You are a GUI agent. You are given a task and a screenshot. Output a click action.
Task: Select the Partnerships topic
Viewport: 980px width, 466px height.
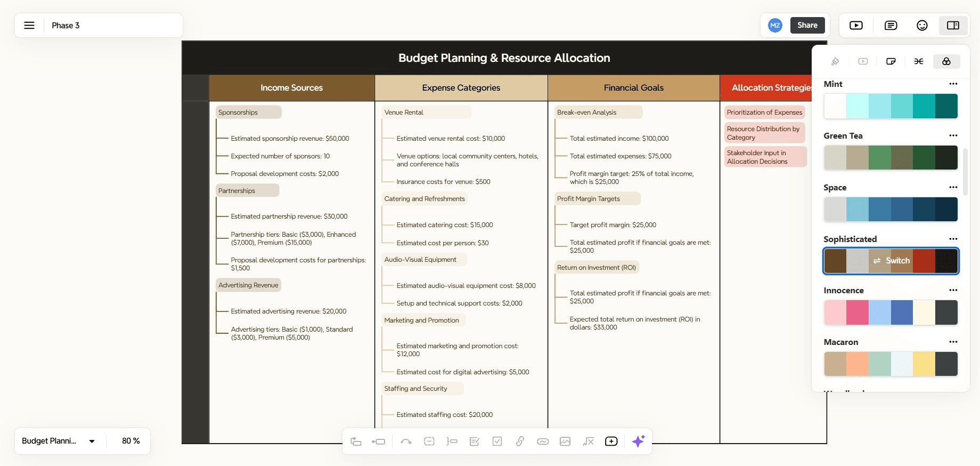247,191
